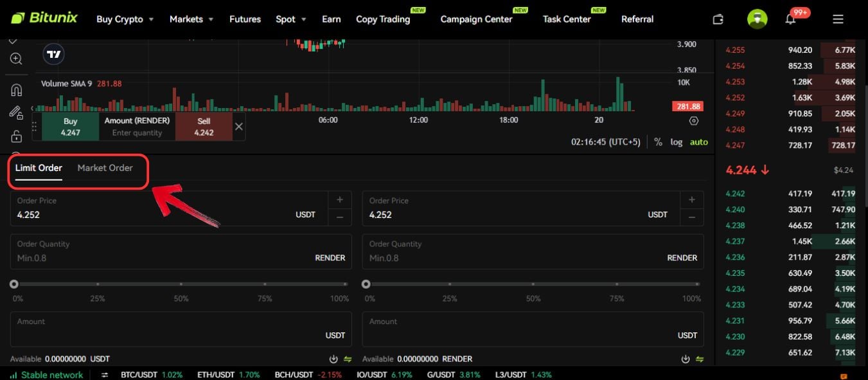Open the hamburger menu
Image resolution: width=868 pixels, height=380 pixels.
click(838, 19)
